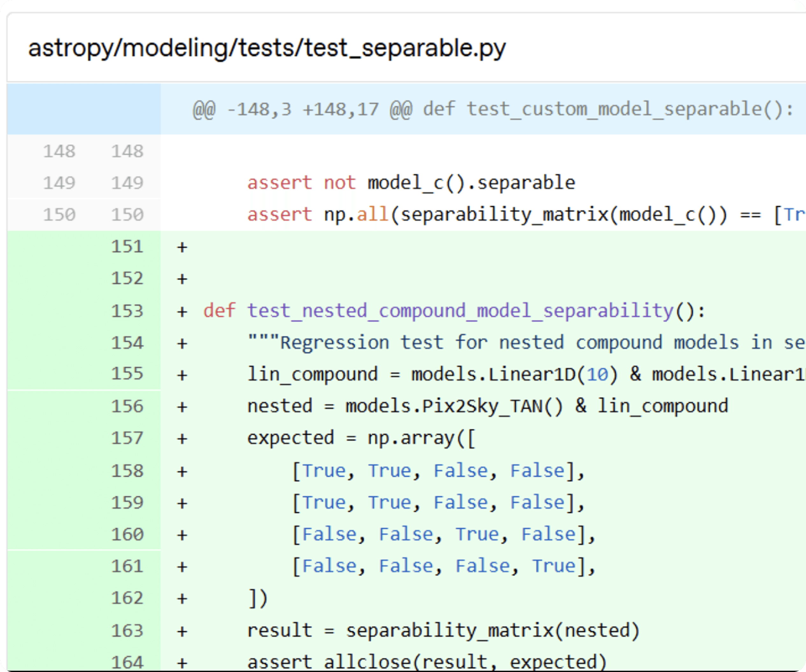Select line number 155
Screen dimensions: 806x672
127,374
